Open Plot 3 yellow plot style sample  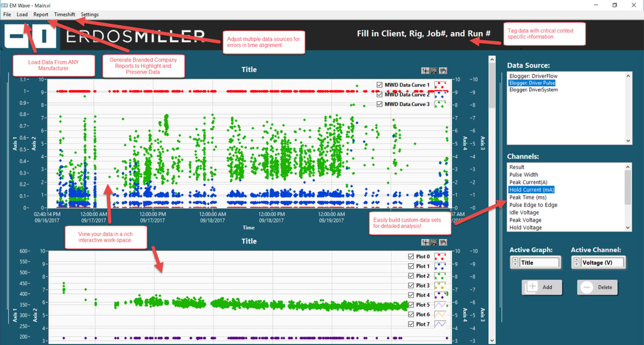pos(440,285)
